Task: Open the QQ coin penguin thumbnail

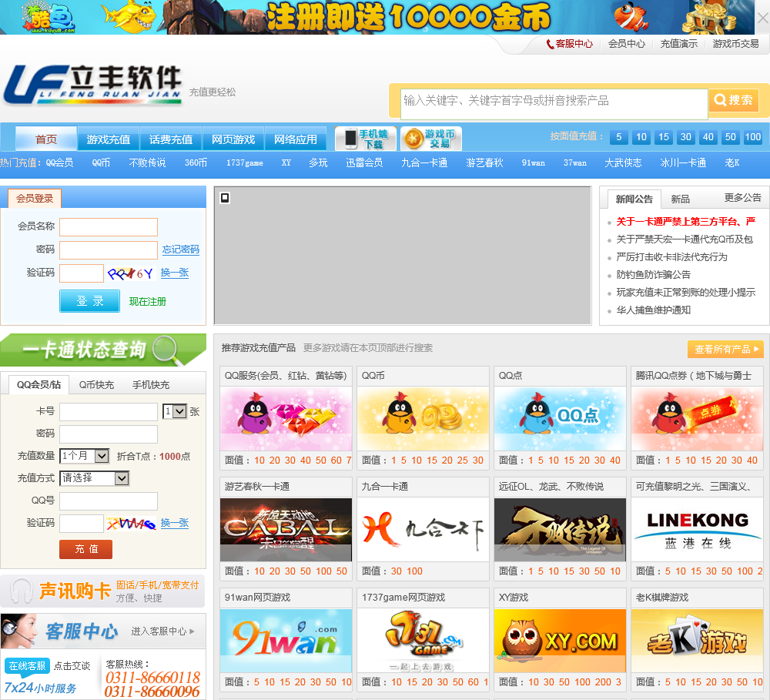Action: pos(423,418)
